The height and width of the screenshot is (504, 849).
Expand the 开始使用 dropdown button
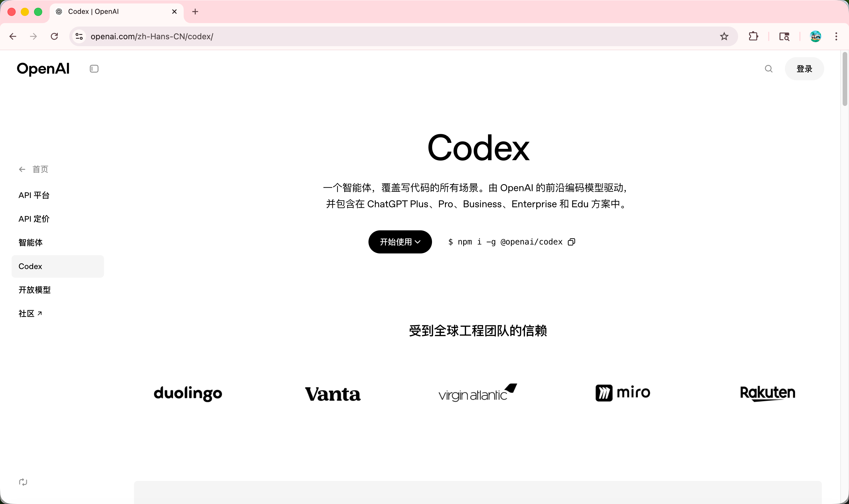pos(400,242)
